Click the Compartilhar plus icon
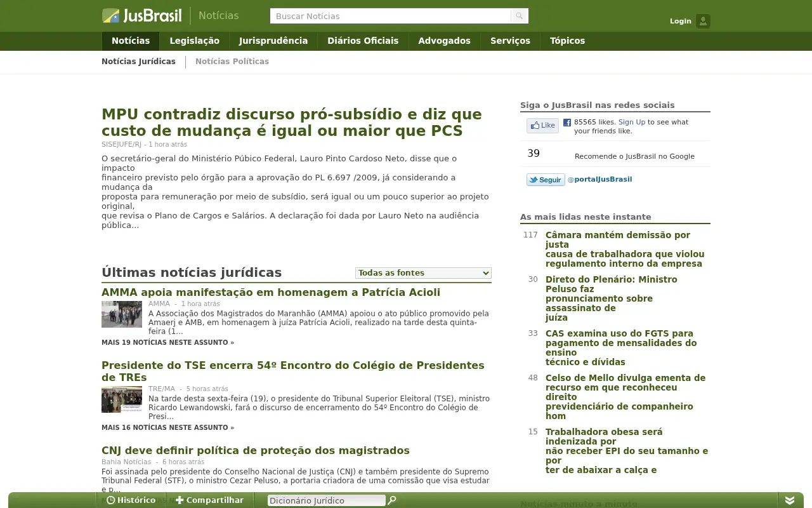Viewport: 812px width, 508px height. (180, 500)
